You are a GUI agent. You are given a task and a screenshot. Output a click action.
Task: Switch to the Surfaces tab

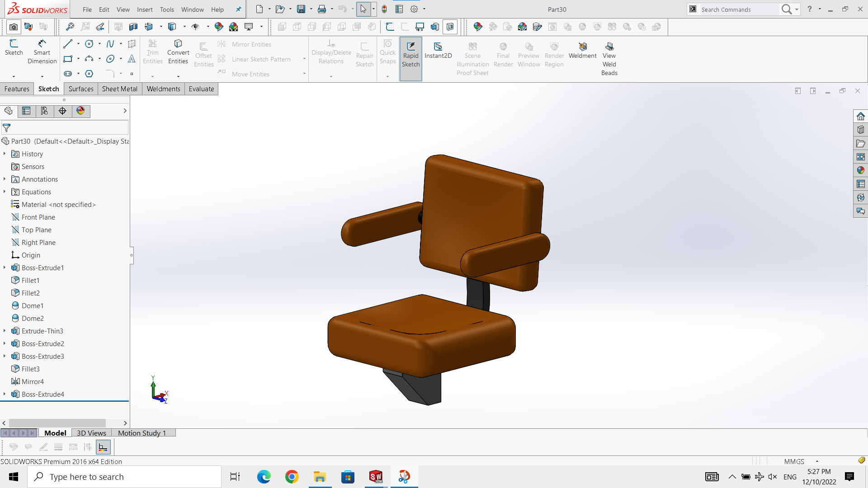pyautogui.click(x=81, y=89)
